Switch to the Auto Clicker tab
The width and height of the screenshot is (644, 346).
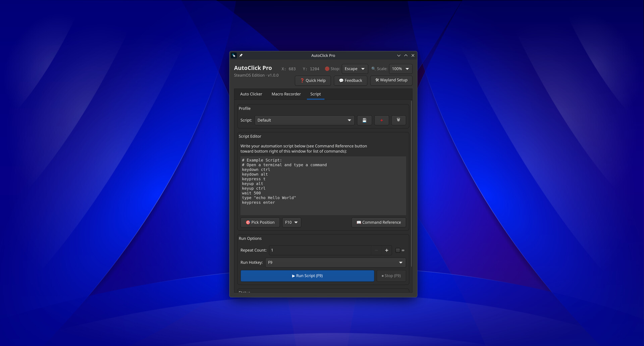[251, 94]
